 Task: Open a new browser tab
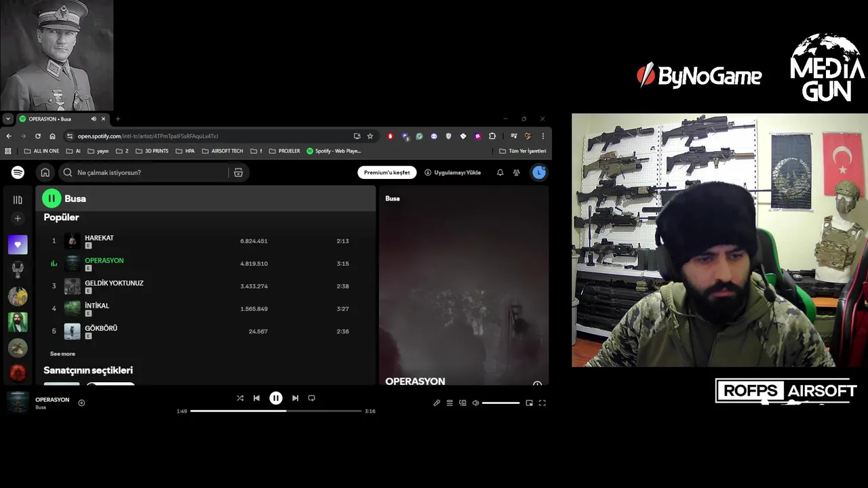(117, 119)
